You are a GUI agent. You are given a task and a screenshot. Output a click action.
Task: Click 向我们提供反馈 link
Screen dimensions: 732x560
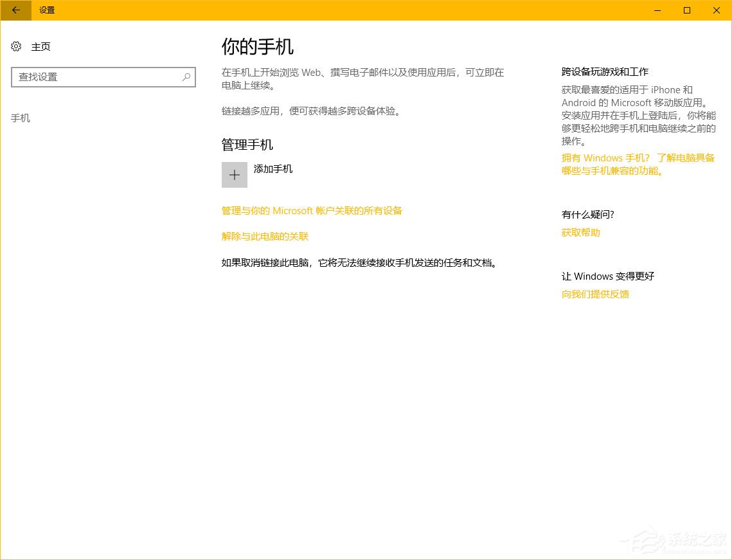point(595,294)
